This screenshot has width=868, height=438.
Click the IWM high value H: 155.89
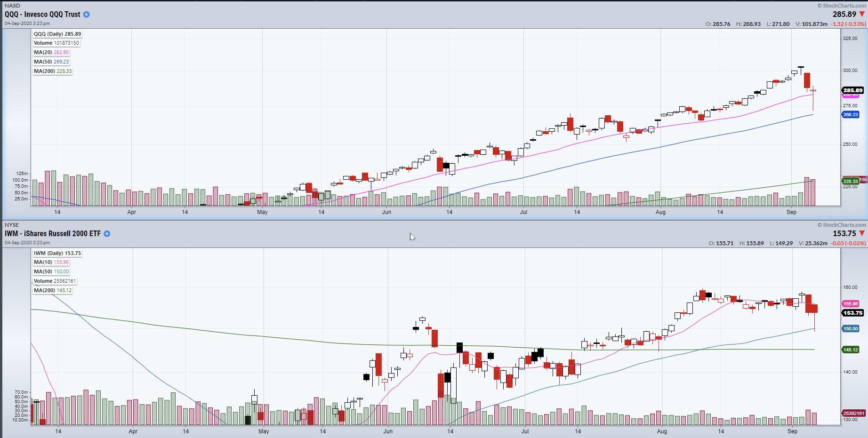[x=752, y=243]
